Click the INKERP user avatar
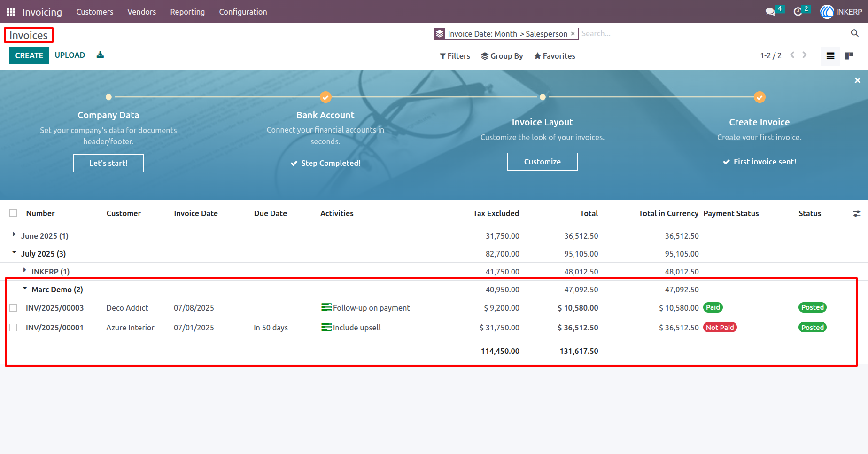The image size is (868, 454). pyautogui.click(x=827, y=12)
